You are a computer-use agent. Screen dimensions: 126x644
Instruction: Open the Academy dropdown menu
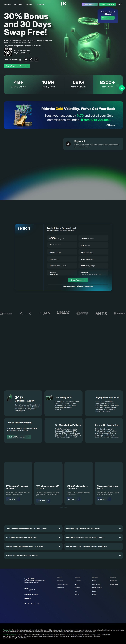pos(29,4)
